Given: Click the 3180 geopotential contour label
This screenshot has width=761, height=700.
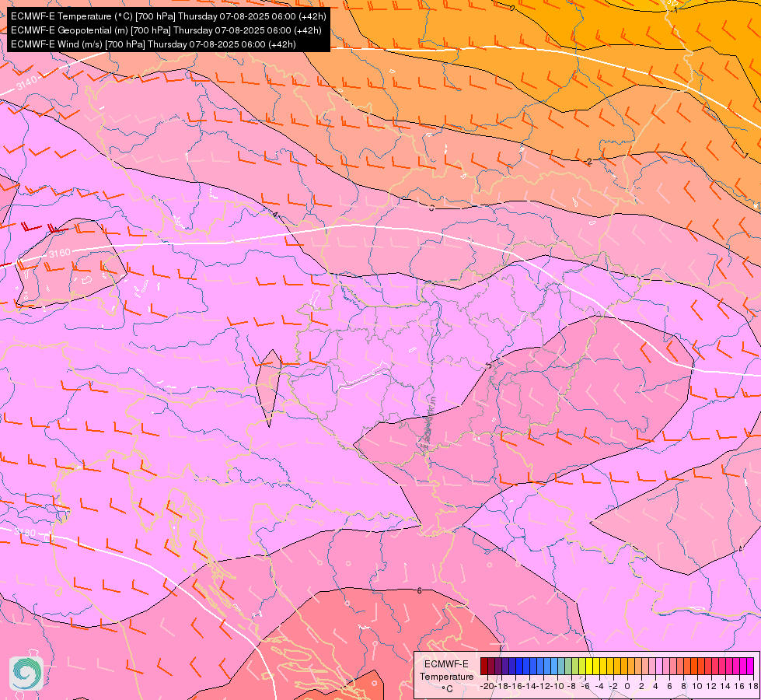Looking at the screenshot, I should coord(25,532).
